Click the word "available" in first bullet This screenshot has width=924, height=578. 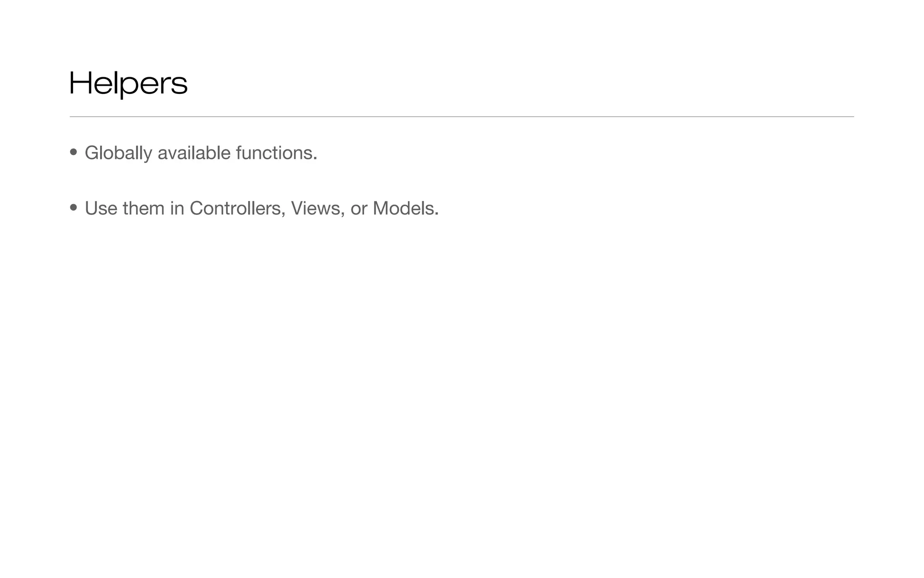194,153
